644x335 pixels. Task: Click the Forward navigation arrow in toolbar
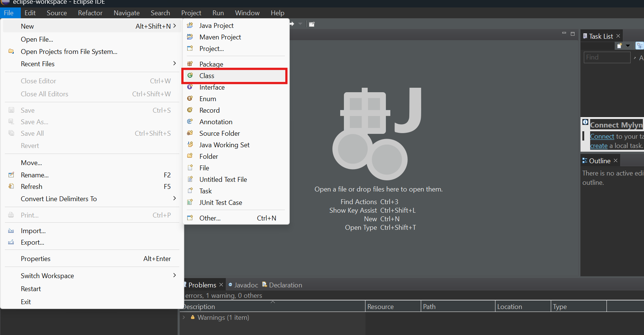point(292,24)
